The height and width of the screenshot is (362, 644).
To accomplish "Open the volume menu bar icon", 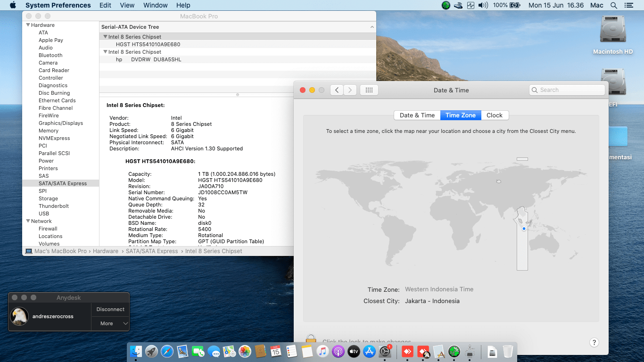I will pos(483,5).
